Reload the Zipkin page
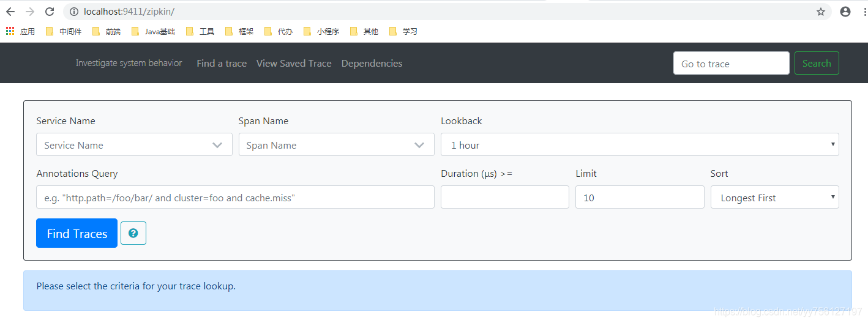 click(50, 12)
